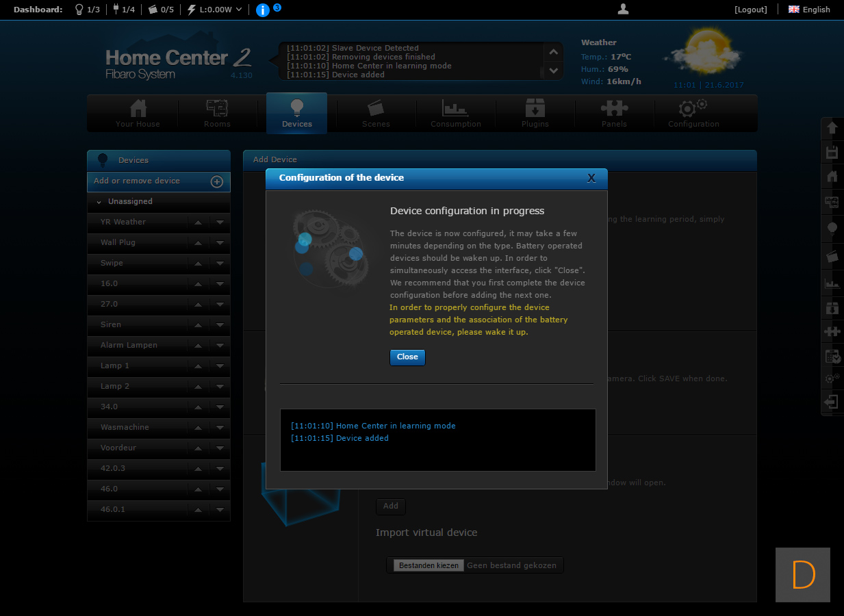Click right sidebar consumption chart icon
844x616 pixels.
[x=832, y=283]
